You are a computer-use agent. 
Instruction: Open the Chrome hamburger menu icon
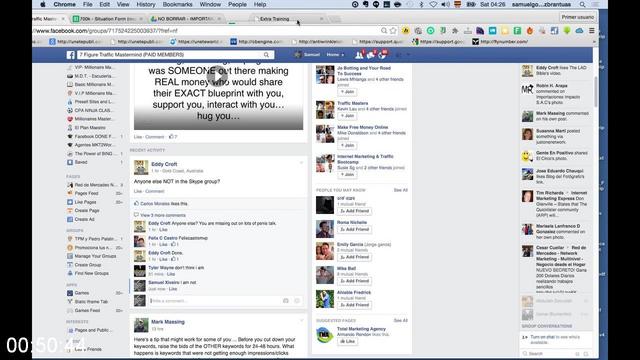tap(591, 31)
